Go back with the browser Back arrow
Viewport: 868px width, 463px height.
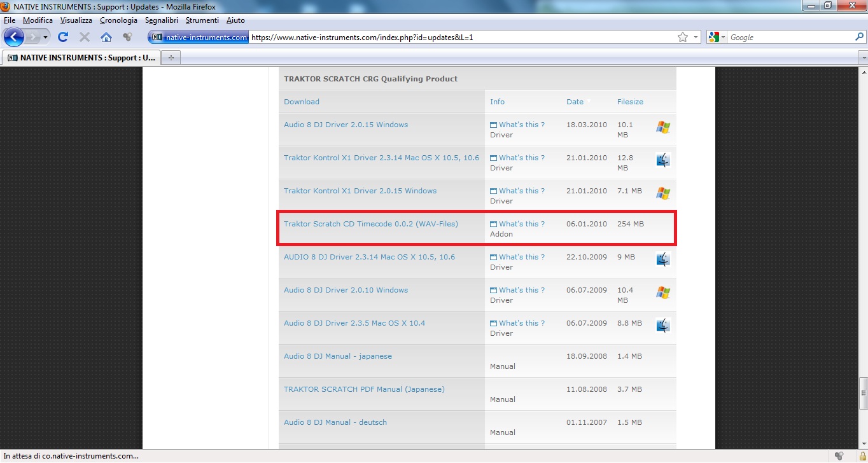pos(14,37)
